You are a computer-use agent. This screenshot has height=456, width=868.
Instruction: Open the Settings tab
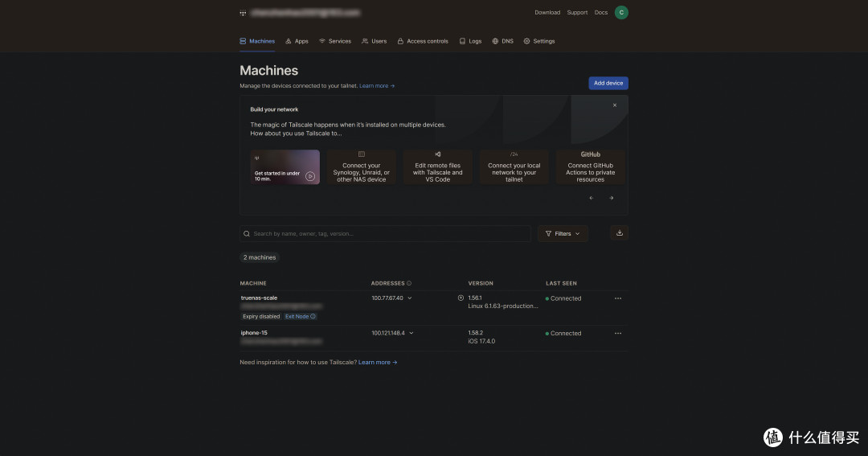[x=539, y=41]
